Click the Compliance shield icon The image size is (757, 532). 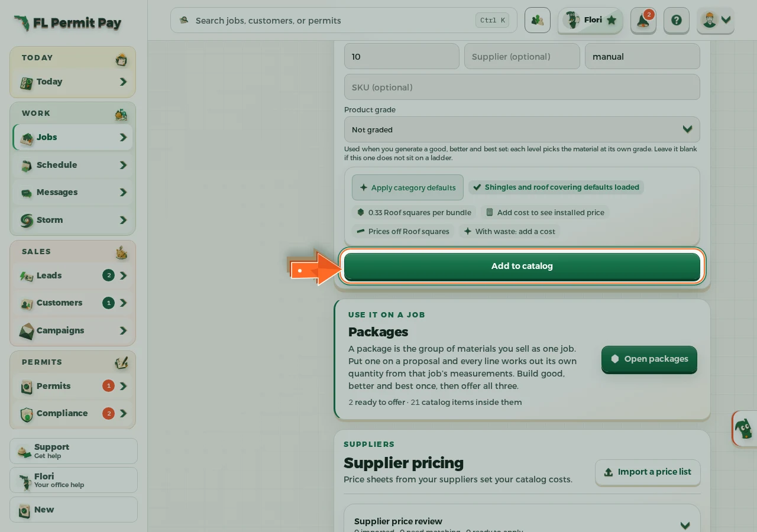(x=27, y=414)
